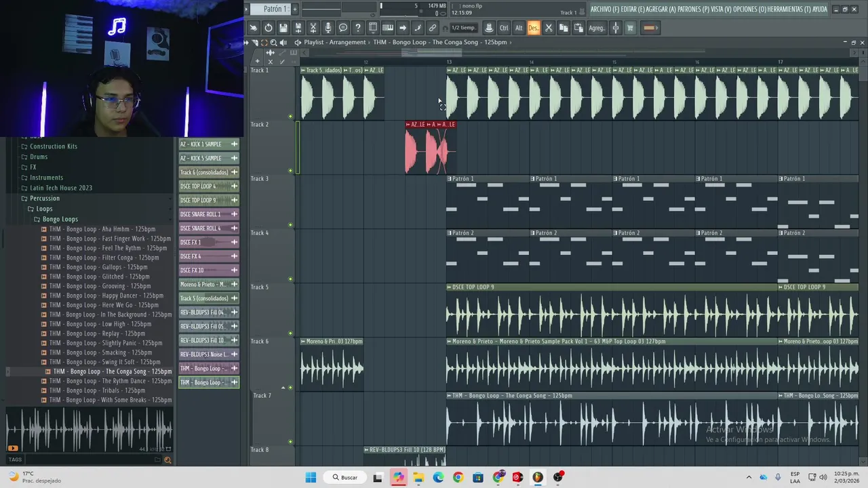Viewport: 868px width, 488px height.
Task: Click the circular undo history icon
Action: (x=269, y=28)
